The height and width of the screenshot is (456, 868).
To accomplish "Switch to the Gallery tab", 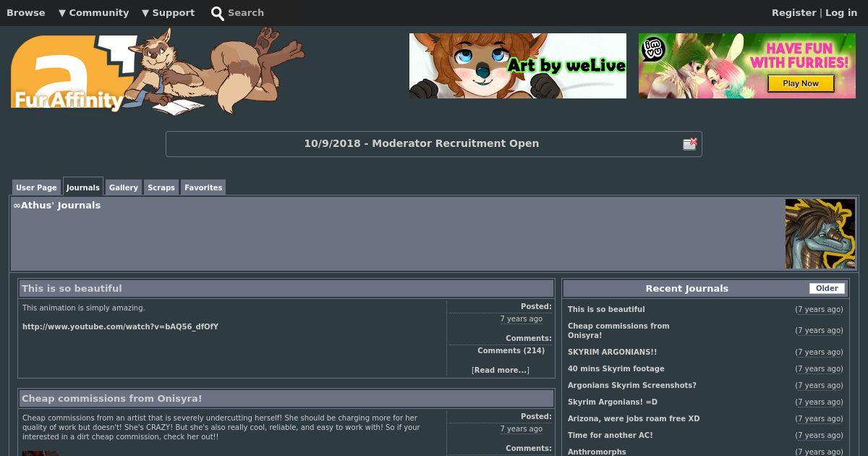I will [124, 187].
